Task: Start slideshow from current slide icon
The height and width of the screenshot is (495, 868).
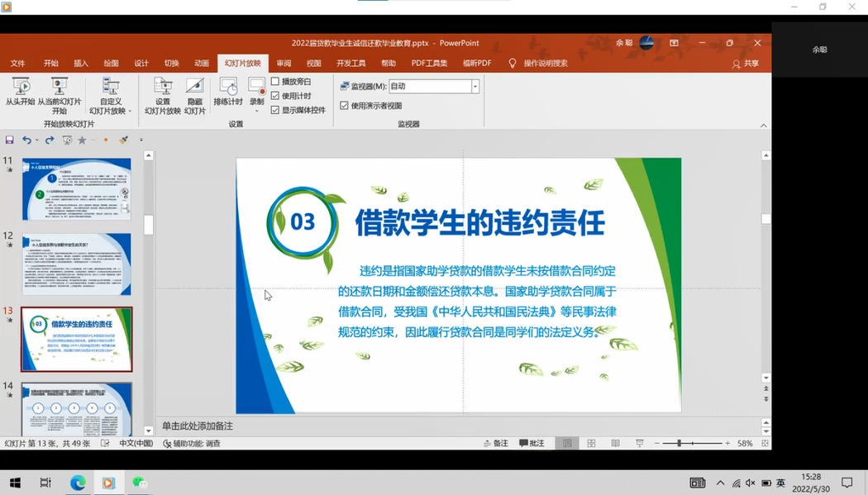Action: point(60,87)
